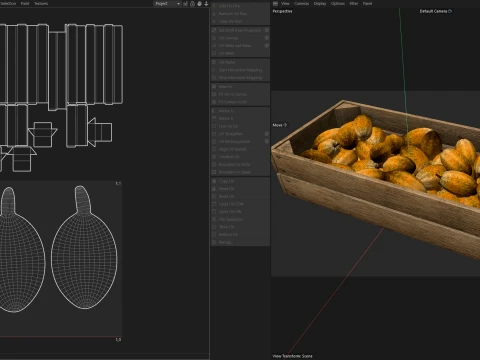This screenshot has height=360, width=480.
Task: Run the Line Up UV command
Action: click(240, 126)
